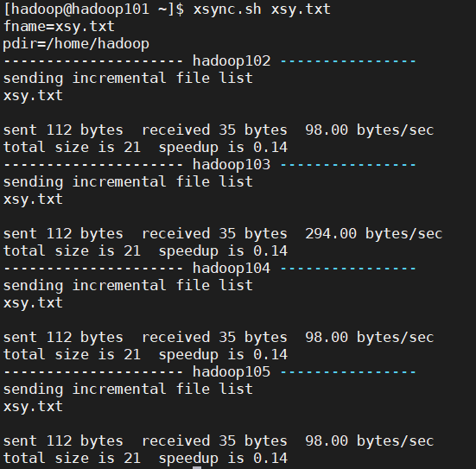Click the 98.00 bytes/sec rate in hadoop105 section

(370, 441)
